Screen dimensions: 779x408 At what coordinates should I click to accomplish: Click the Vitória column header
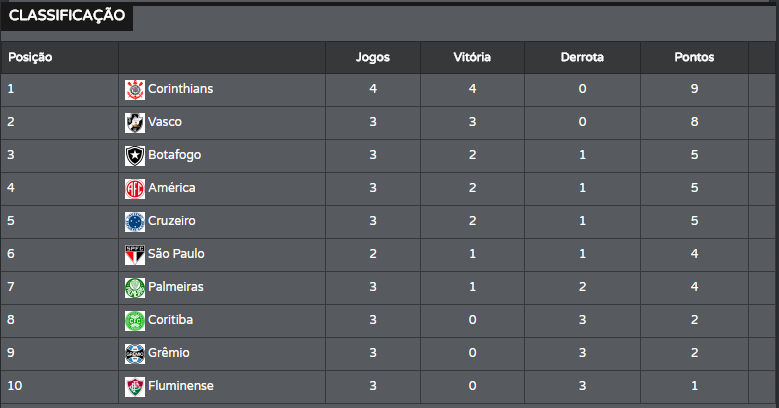click(x=472, y=57)
